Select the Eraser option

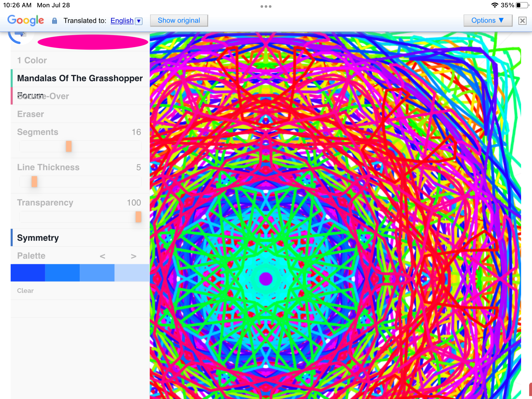click(x=80, y=114)
